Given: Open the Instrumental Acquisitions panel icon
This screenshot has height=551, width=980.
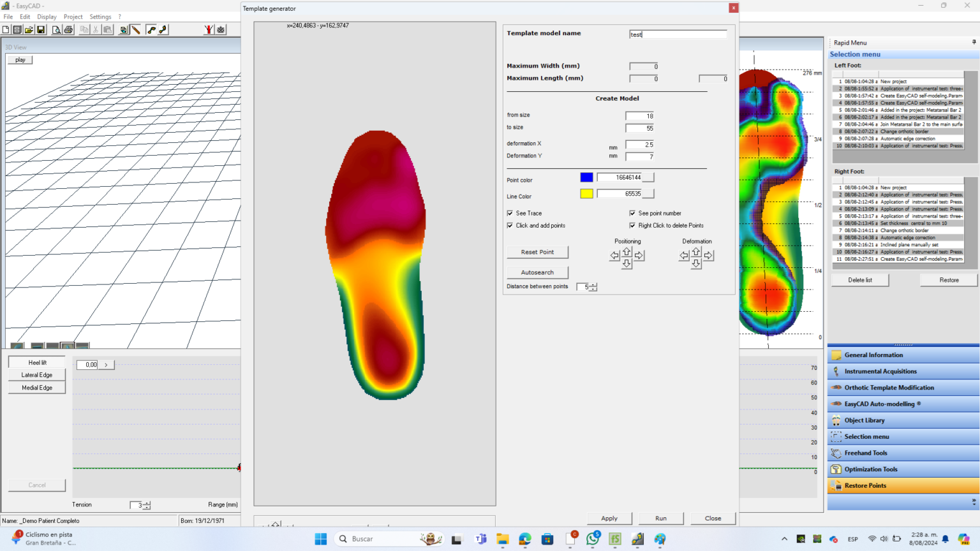Looking at the screenshot, I should tap(835, 371).
